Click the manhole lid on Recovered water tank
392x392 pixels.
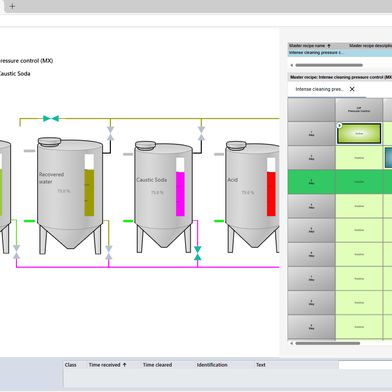(x=49, y=141)
